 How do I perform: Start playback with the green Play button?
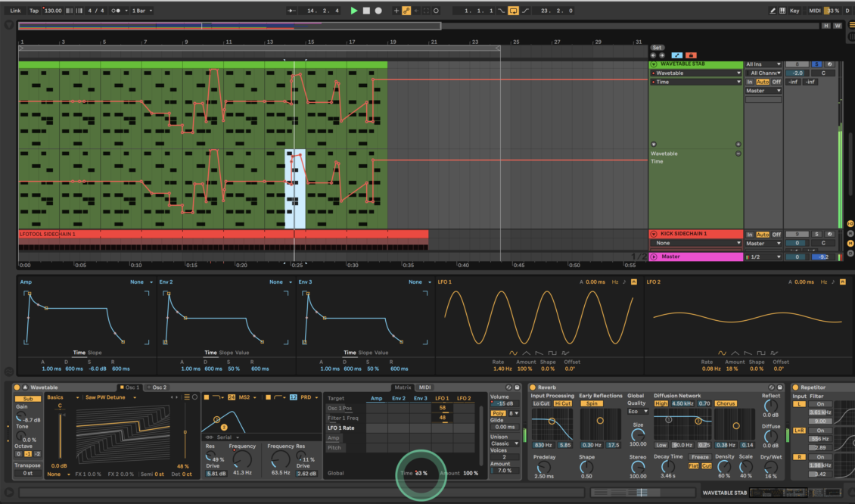[x=354, y=11]
